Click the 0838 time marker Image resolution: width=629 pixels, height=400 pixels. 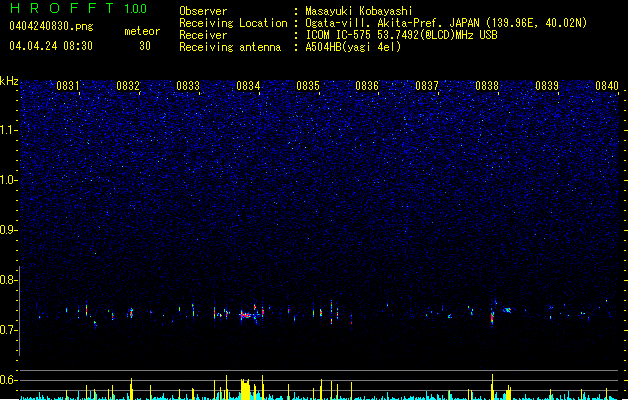point(487,86)
